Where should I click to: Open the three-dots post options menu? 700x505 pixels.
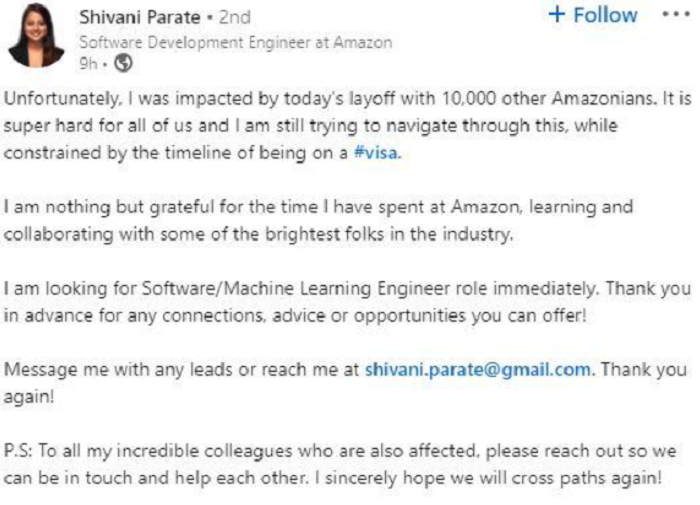pyautogui.click(x=676, y=15)
